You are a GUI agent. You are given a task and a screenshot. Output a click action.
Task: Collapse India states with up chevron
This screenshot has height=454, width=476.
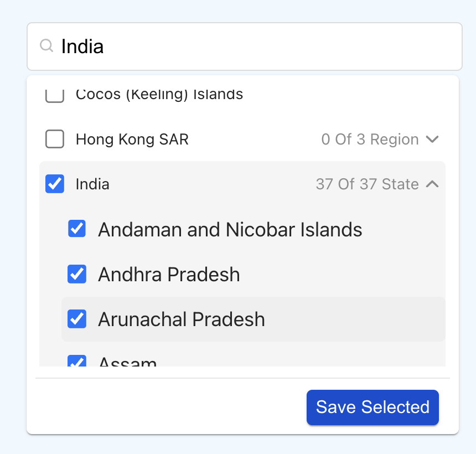pyautogui.click(x=432, y=184)
